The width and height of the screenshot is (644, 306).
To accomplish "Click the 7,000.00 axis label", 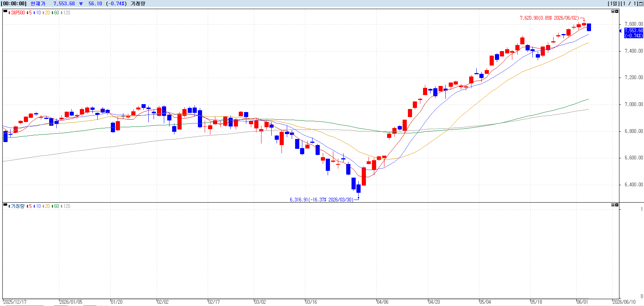I will point(634,104).
